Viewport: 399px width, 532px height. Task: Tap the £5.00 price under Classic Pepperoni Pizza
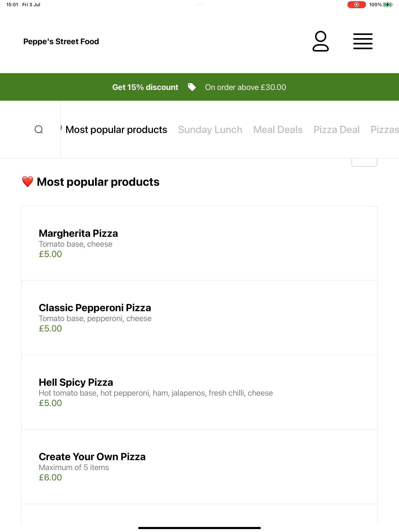pos(50,328)
